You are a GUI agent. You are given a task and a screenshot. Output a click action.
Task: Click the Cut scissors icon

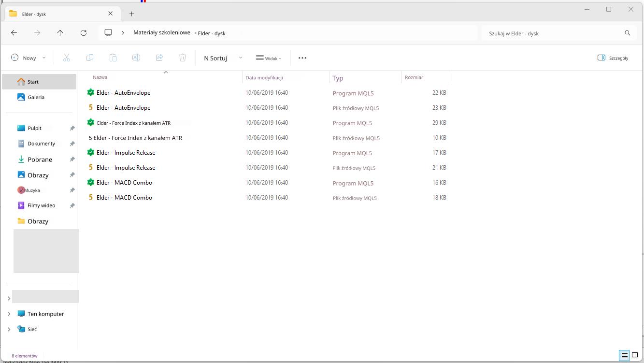pyautogui.click(x=67, y=58)
